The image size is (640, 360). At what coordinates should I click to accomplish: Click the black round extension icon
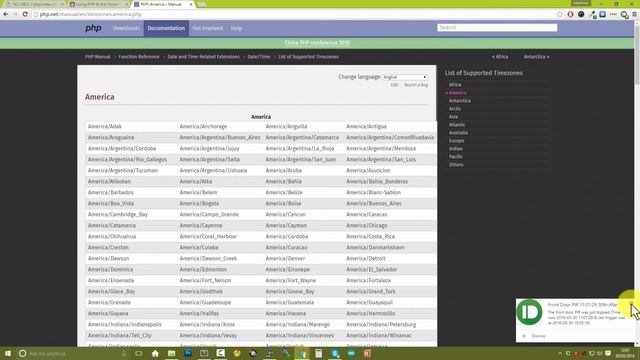tap(581, 14)
